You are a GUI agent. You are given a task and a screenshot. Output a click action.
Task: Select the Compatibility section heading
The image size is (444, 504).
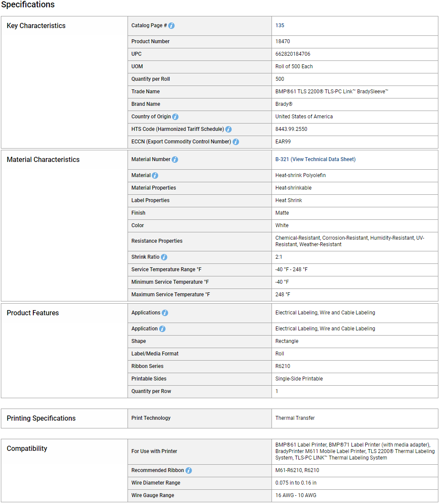(27, 449)
